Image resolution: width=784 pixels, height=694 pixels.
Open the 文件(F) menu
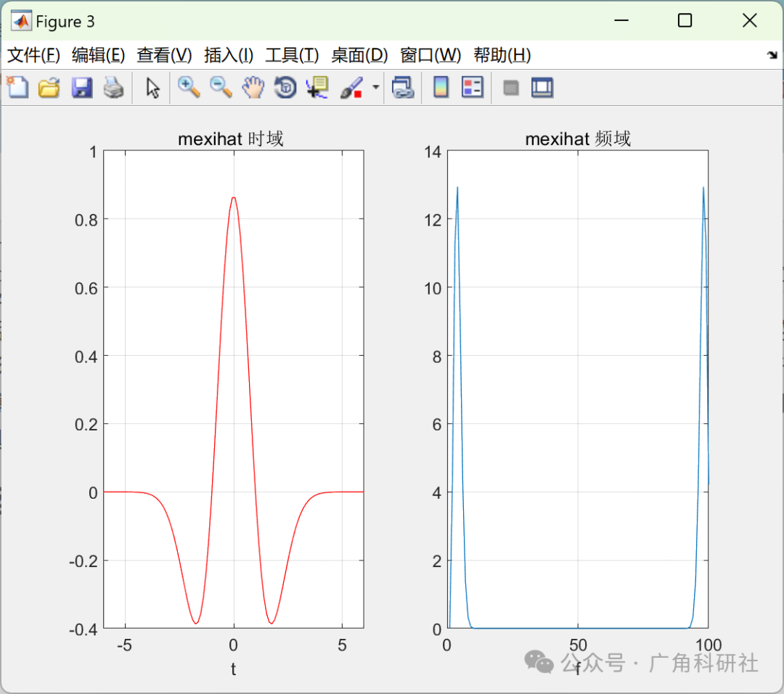tap(33, 55)
